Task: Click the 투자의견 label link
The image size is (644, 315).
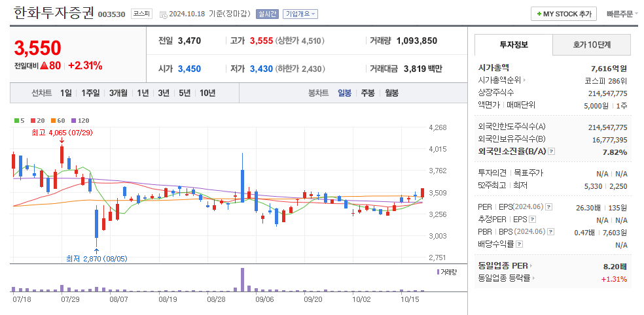Action: 492,173
